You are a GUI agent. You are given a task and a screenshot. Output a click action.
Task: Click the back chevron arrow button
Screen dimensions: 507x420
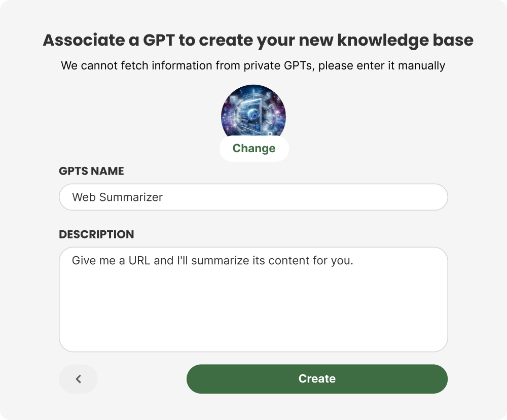coord(78,379)
